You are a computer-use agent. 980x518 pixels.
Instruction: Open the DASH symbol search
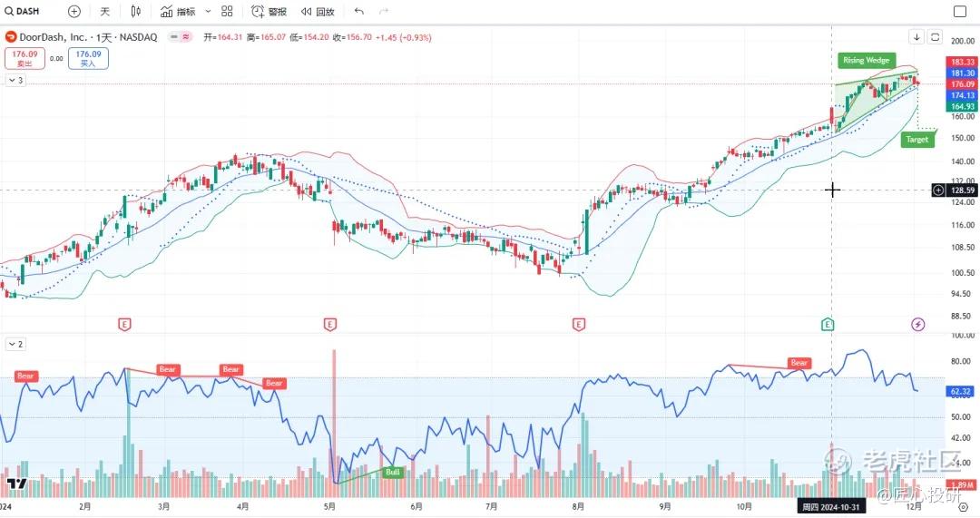pyautogui.click(x=22, y=11)
